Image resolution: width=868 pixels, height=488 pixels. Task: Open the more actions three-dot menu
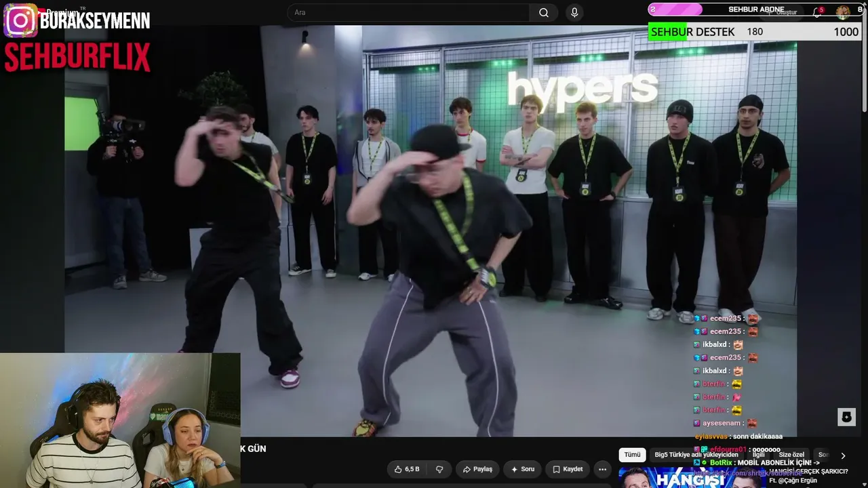pyautogui.click(x=602, y=469)
